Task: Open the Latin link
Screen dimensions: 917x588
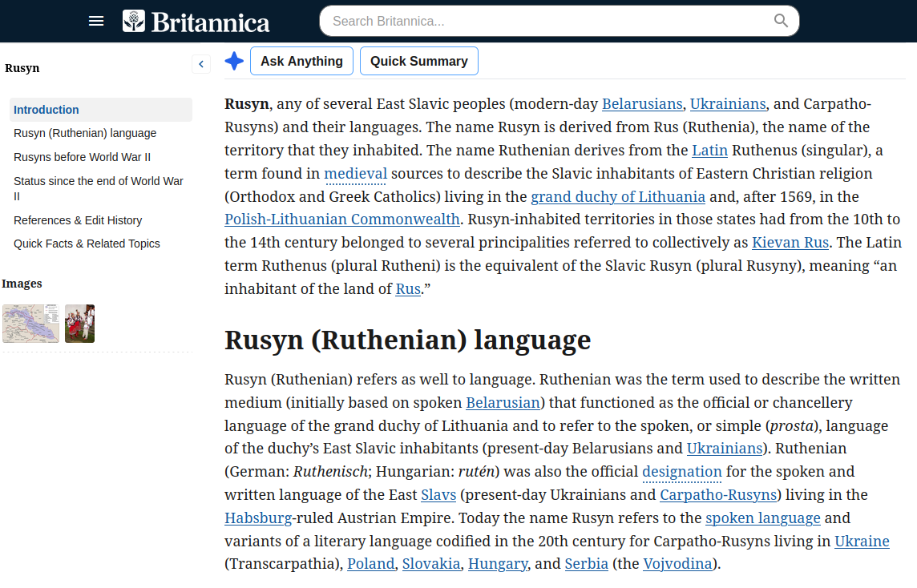Action: (x=709, y=151)
